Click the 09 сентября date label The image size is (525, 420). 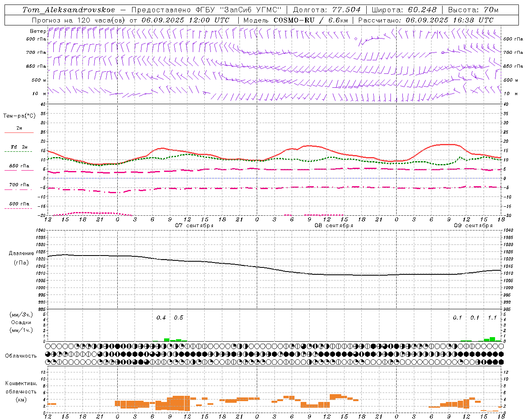(x=473, y=225)
